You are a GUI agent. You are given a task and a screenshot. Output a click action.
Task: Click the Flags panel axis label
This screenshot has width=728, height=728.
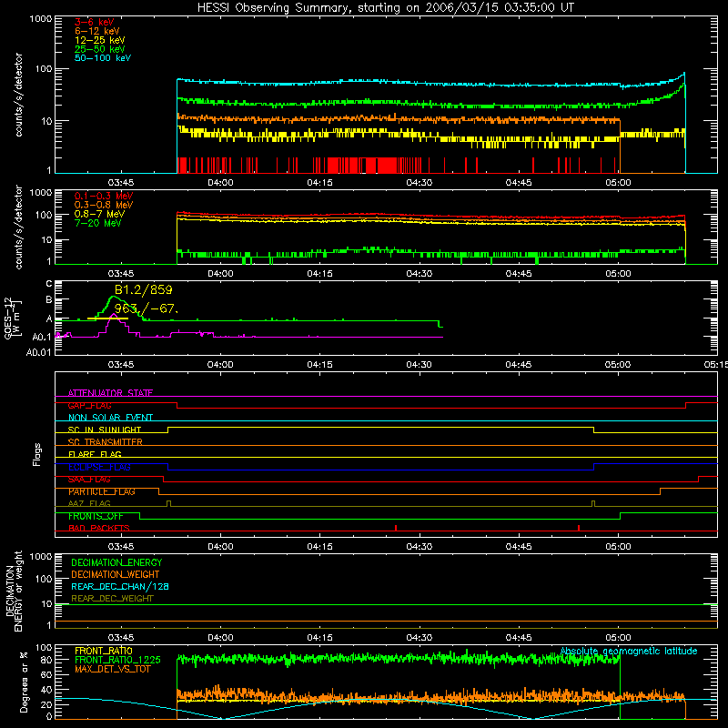click(x=37, y=454)
